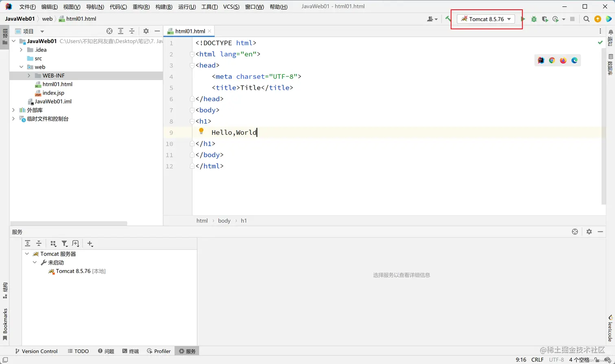Open page in Firefox browser icon
The height and width of the screenshot is (364, 615).
[563, 60]
